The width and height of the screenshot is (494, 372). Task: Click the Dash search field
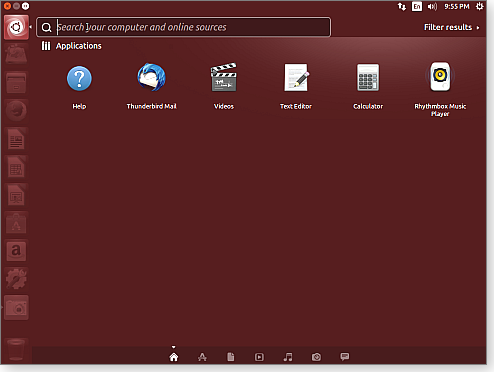tap(184, 27)
